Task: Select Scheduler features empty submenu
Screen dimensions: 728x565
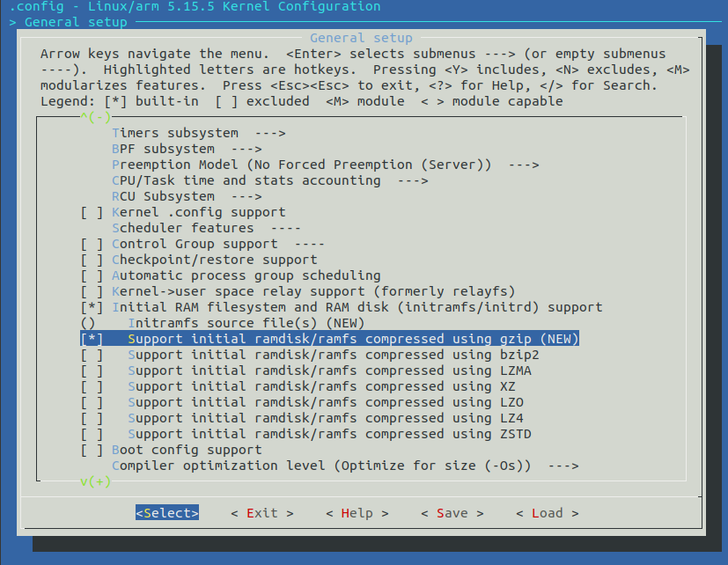Action: pos(207,228)
